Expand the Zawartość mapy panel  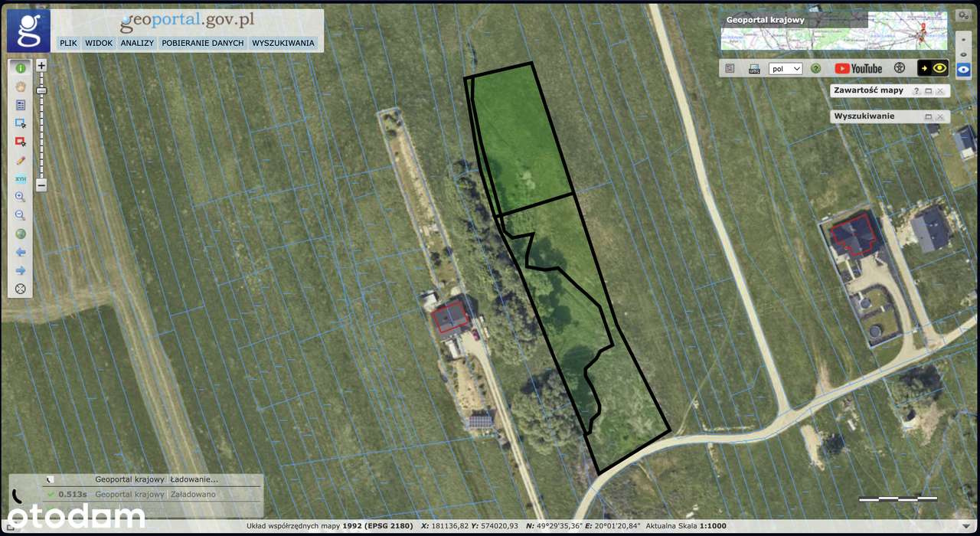point(928,90)
